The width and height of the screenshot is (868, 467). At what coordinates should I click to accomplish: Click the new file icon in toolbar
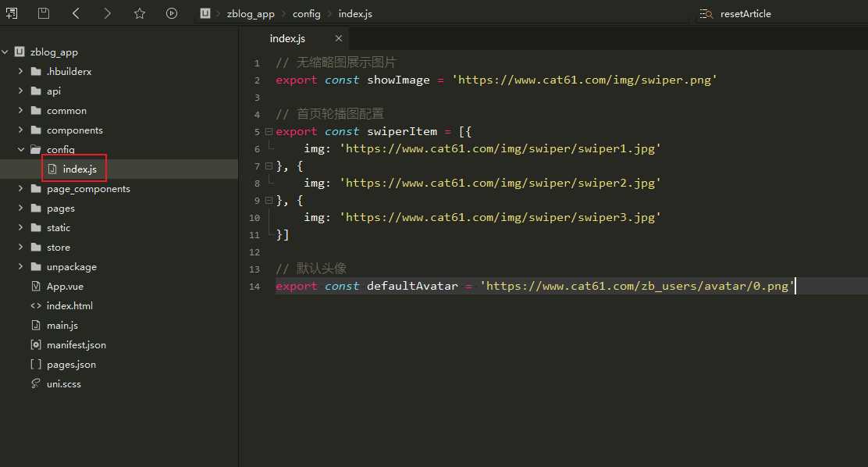click(x=12, y=13)
